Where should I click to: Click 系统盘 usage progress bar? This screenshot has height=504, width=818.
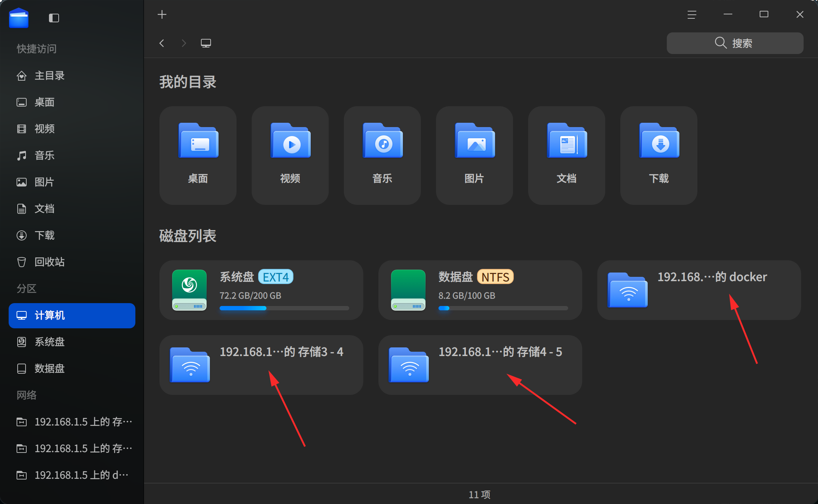pyautogui.click(x=284, y=308)
